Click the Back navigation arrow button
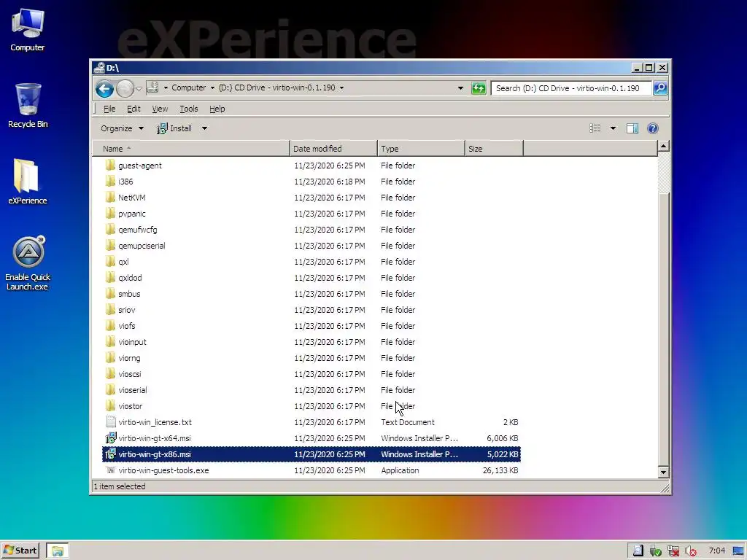 (x=104, y=88)
